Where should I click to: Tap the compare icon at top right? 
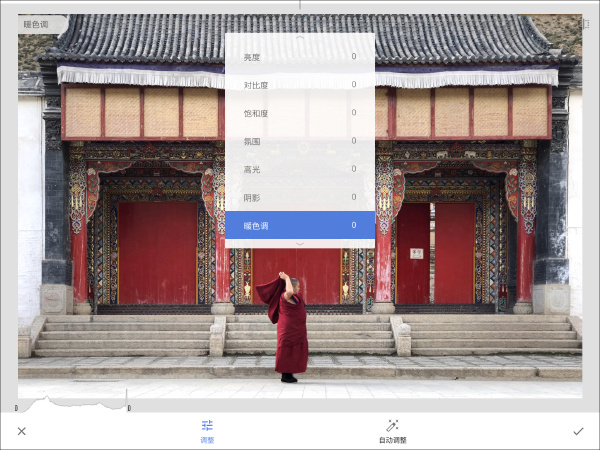click(x=584, y=24)
